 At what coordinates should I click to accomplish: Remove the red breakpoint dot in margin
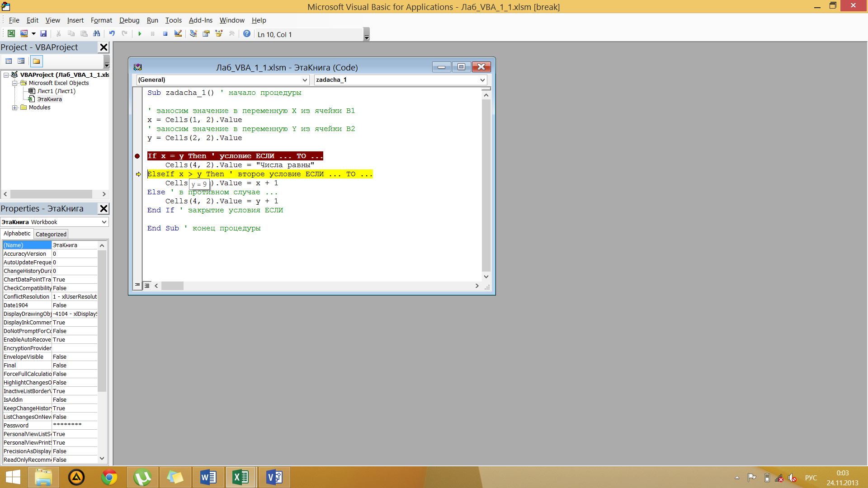pyautogui.click(x=137, y=156)
